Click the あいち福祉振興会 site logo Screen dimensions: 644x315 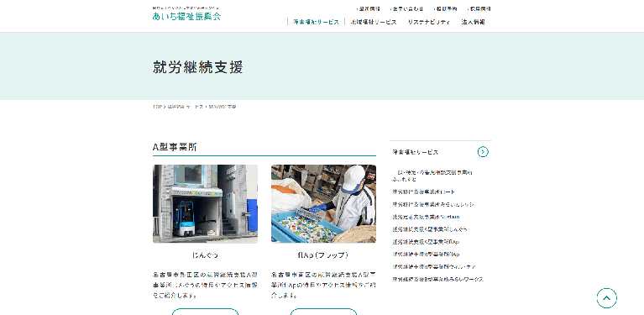pyautogui.click(x=186, y=14)
